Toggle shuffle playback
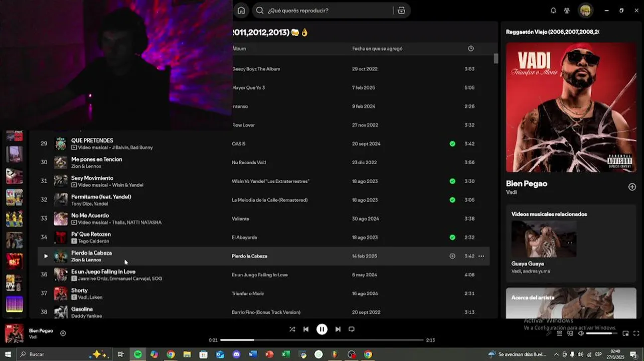 point(292,329)
